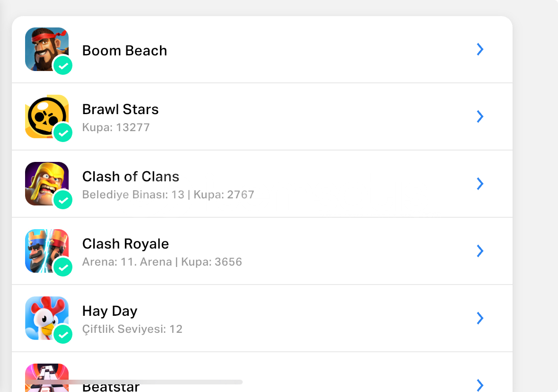This screenshot has width=558, height=392.
Task: Click the horizontal scroll indicator bar
Action: tap(134, 382)
